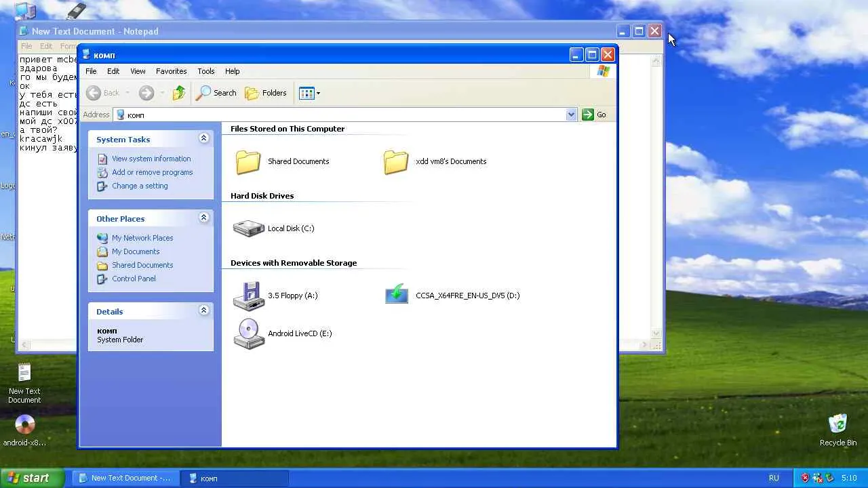The height and width of the screenshot is (488, 868).
Task: Select the Local Disk (C:) drive
Action: (x=274, y=228)
